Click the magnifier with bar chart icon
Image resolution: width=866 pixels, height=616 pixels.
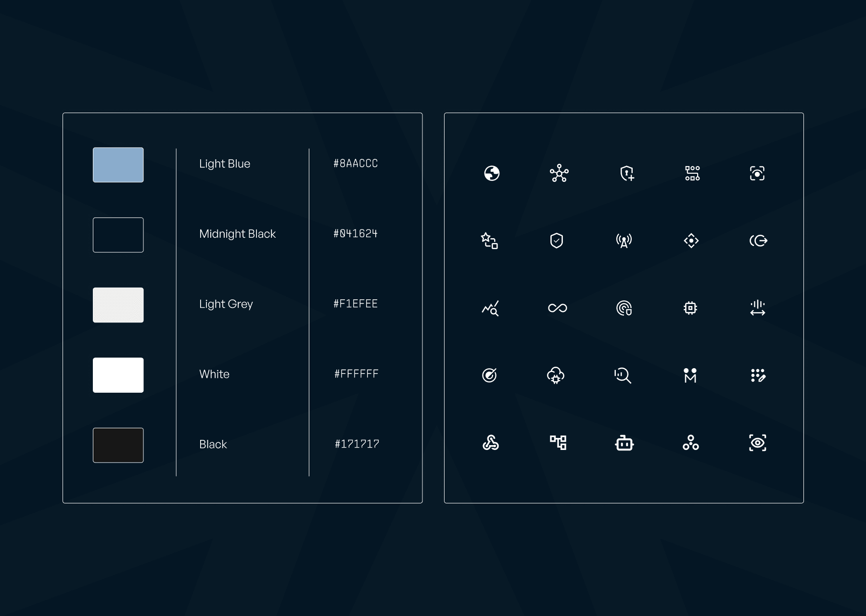(x=623, y=375)
